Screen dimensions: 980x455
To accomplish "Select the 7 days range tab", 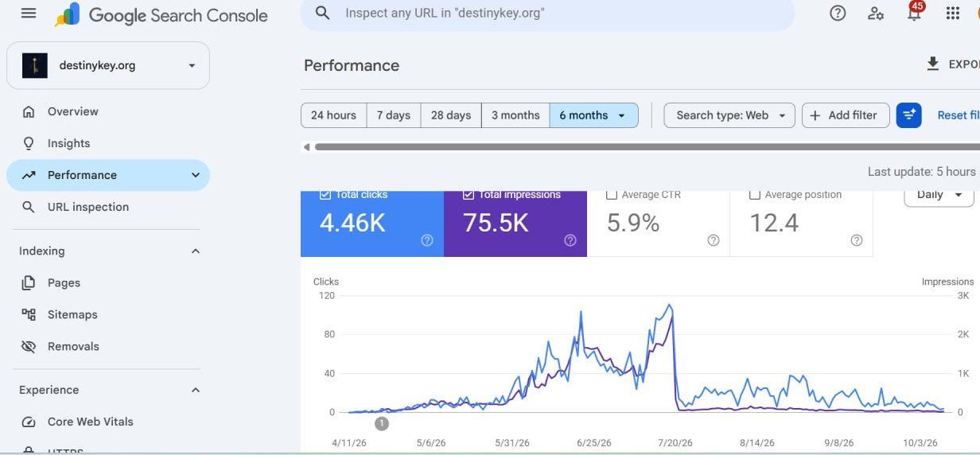I will pos(394,115).
